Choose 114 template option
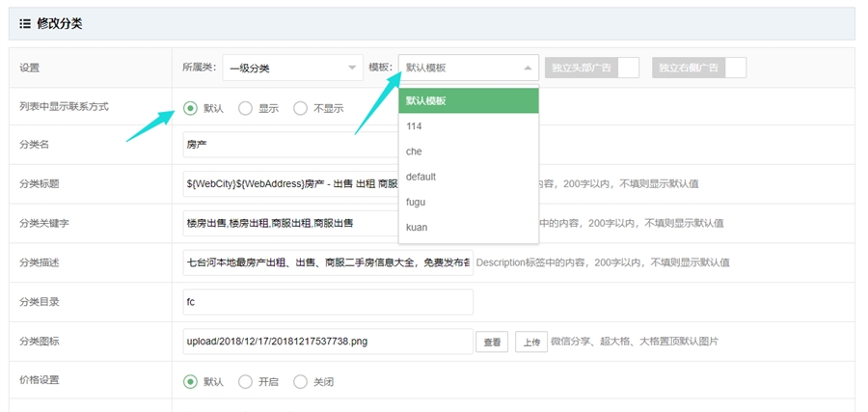 point(468,126)
